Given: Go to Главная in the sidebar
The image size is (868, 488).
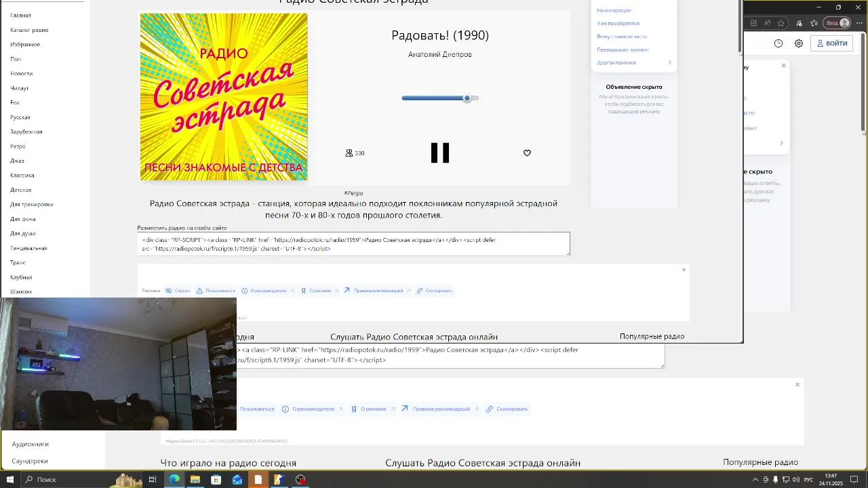Looking at the screenshot, I should (20, 15).
